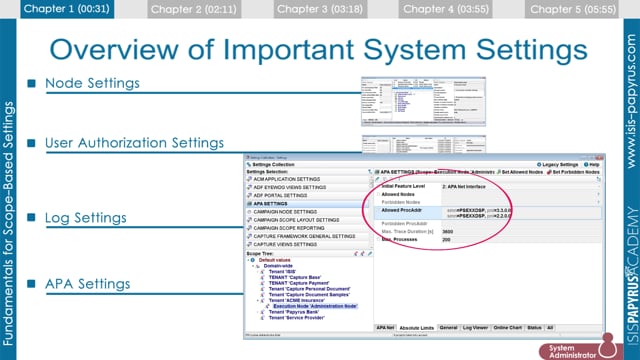Open the Log Settings topic
This screenshot has width=640, height=360.
click(86, 218)
